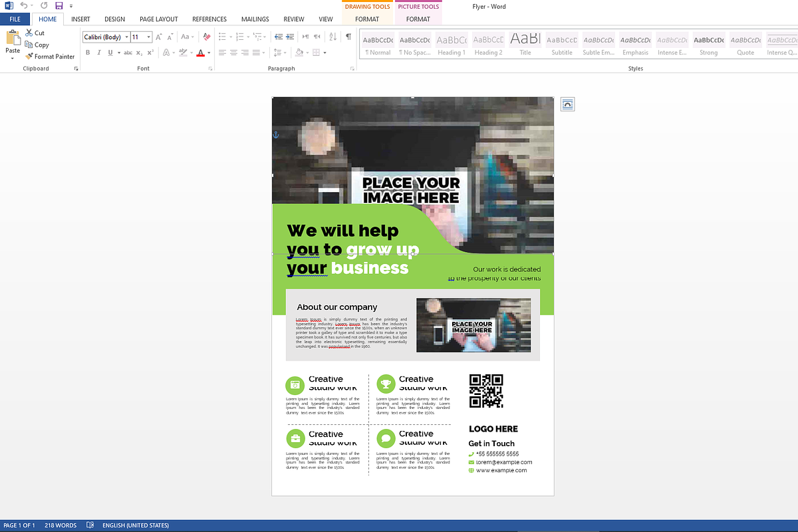The height and width of the screenshot is (532, 798).
Task: Click the Paste clipboard icon
Action: [x=13, y=37]
